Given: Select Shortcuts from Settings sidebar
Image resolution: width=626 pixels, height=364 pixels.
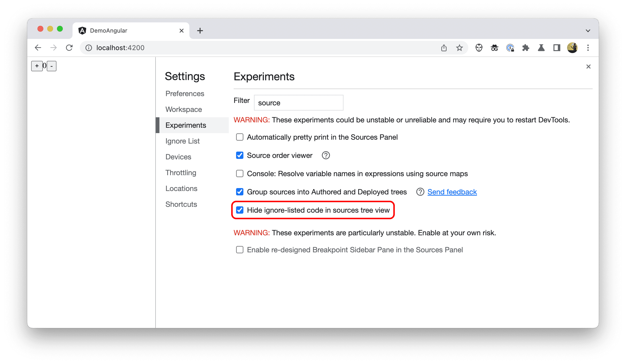Looking at the screenshot, I should [182, 204].
